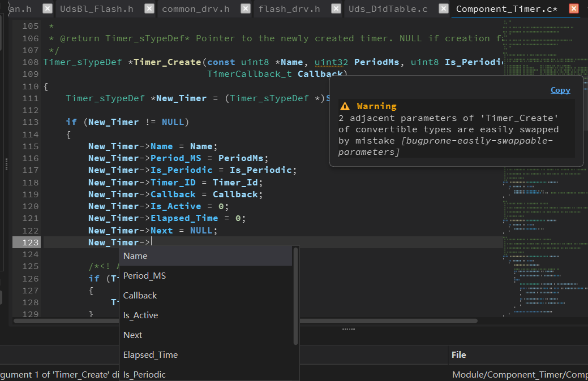Close the Component_Timer.c tab
588x381 pixels.
point(574,8)
